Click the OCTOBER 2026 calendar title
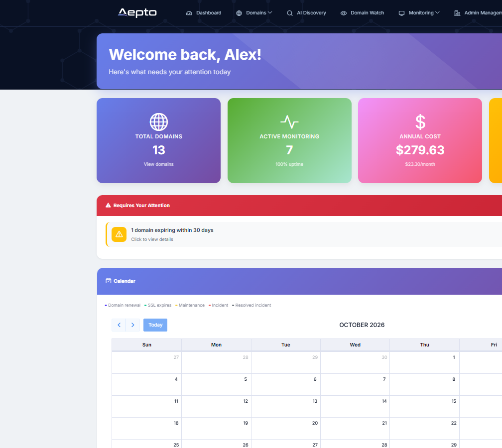The image size is (502, 448). pyautogui.click(x=362, y=325)
